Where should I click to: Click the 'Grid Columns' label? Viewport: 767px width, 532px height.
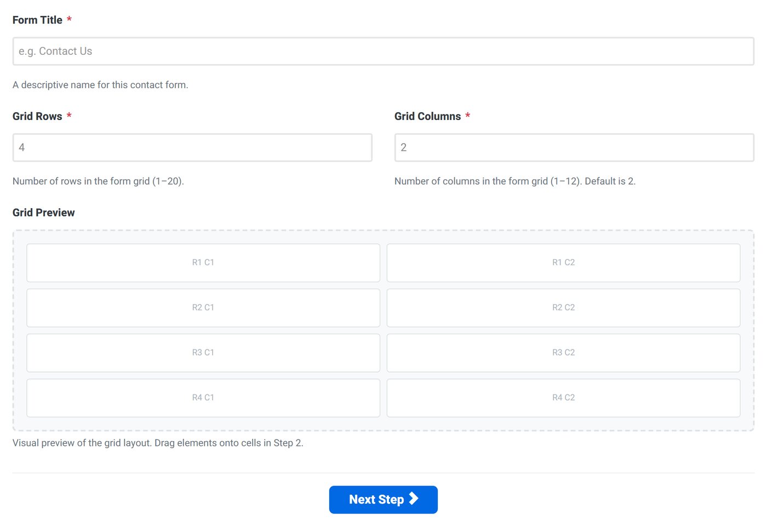tap(428, 116)
